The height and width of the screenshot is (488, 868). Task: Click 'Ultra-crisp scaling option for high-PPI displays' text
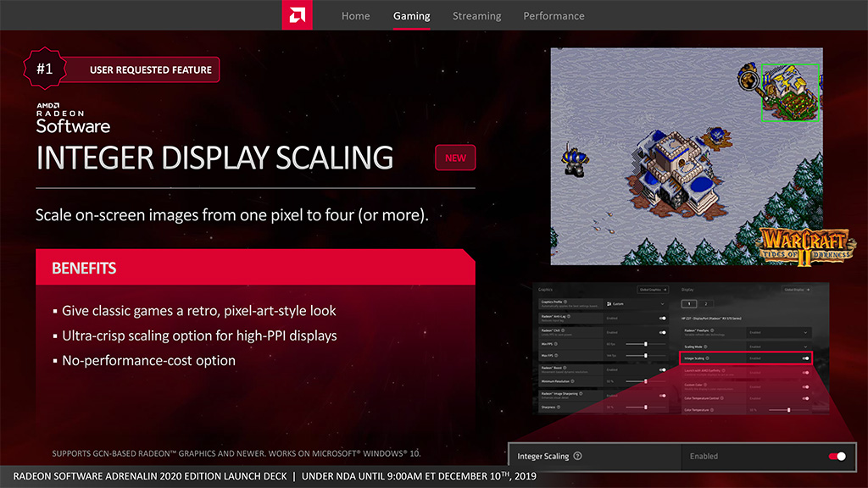[x=199, y=335]
